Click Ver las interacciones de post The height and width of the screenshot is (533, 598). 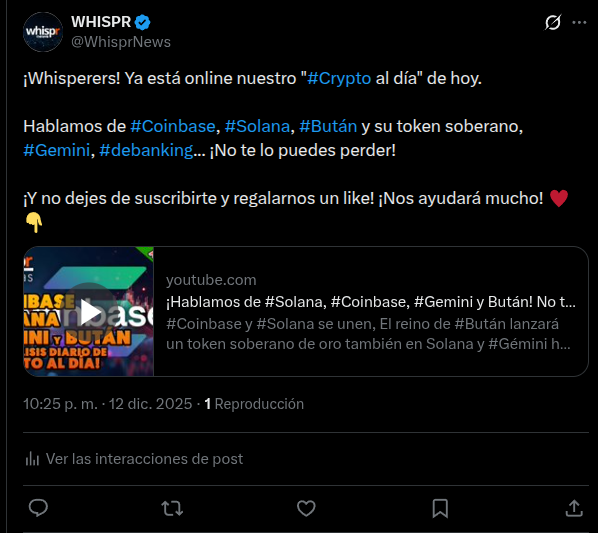tap(134, 459)
